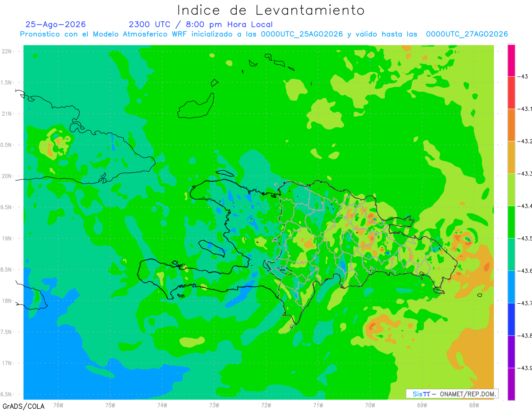Click the '72W' longitude axis label
Image resolution: width=532 pixels, height=411 pixels.
coord(266,405)
